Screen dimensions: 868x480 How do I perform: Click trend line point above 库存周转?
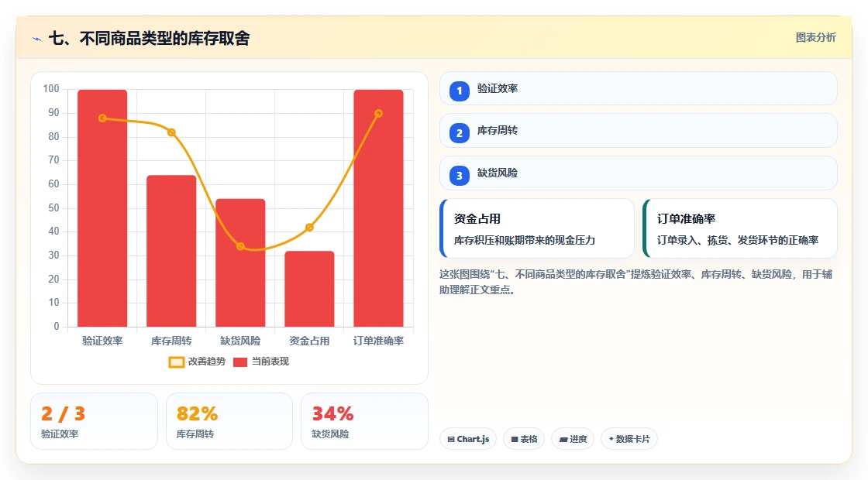coord(171,132)
